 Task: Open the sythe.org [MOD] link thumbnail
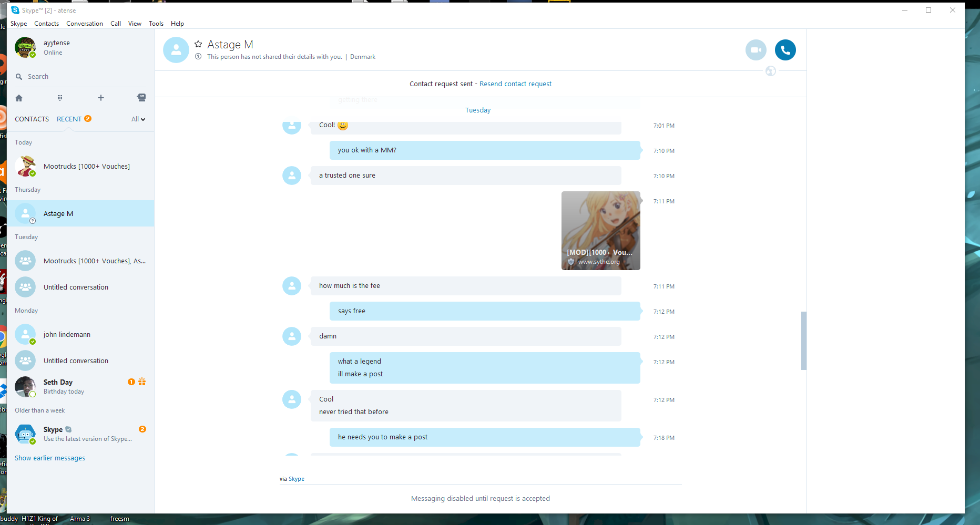(x=601, y=231)
